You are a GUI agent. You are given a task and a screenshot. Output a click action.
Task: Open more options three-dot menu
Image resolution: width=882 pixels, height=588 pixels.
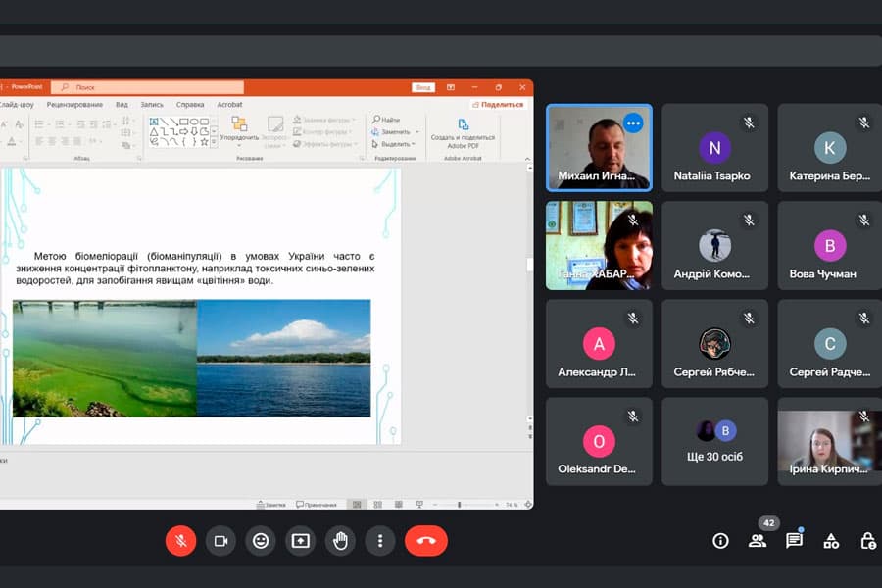[379, 540]
